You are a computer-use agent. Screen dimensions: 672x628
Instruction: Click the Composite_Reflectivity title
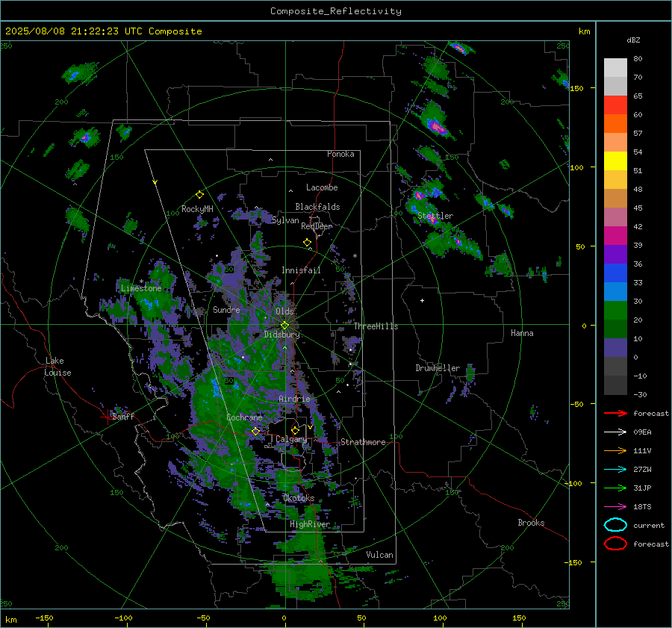pos(335,11)
